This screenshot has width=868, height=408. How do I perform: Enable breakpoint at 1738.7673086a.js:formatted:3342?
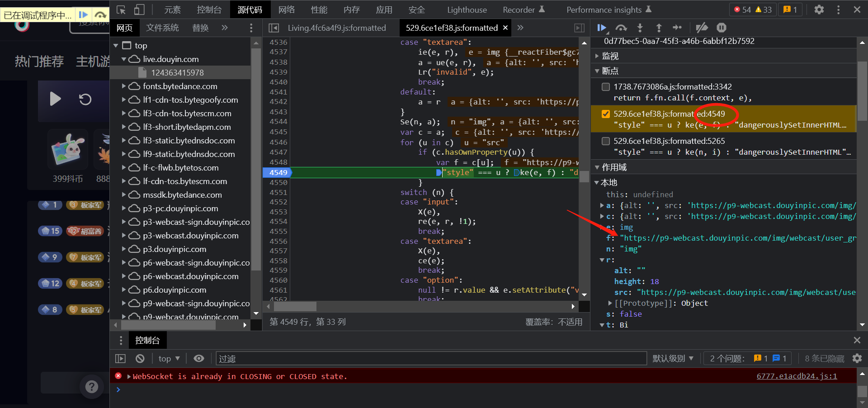pos(606,87)
